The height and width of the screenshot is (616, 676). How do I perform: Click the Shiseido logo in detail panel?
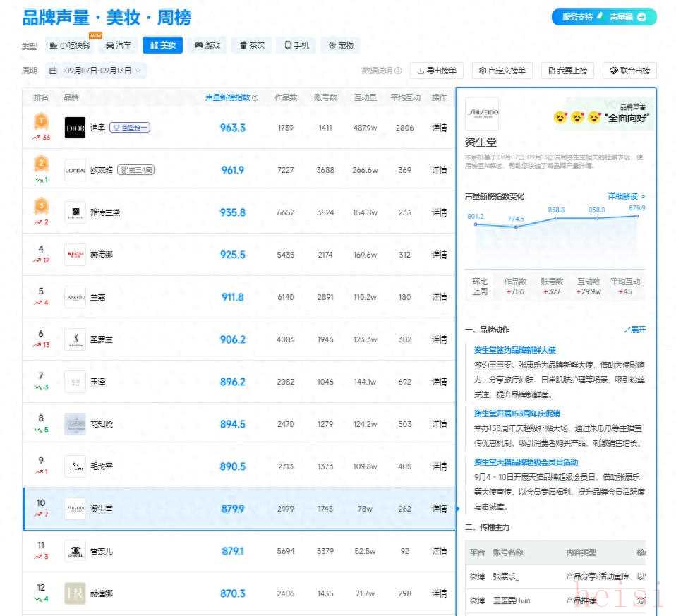coord(482,114)
